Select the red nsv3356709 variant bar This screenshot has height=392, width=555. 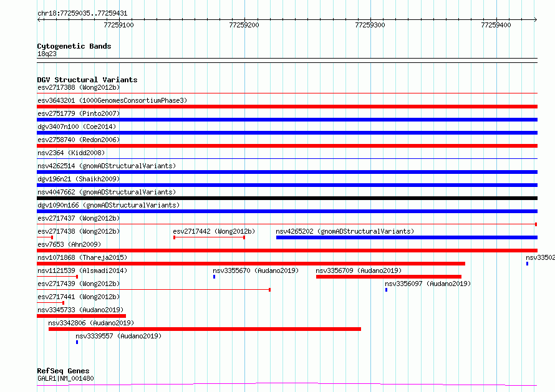coord(388,277)
